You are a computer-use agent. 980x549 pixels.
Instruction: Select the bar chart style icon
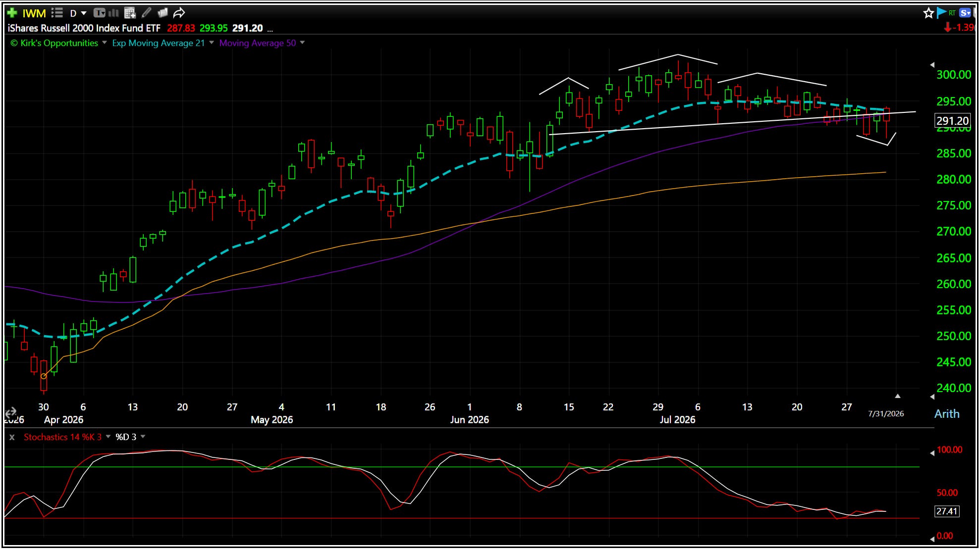[x=113, y=13]
